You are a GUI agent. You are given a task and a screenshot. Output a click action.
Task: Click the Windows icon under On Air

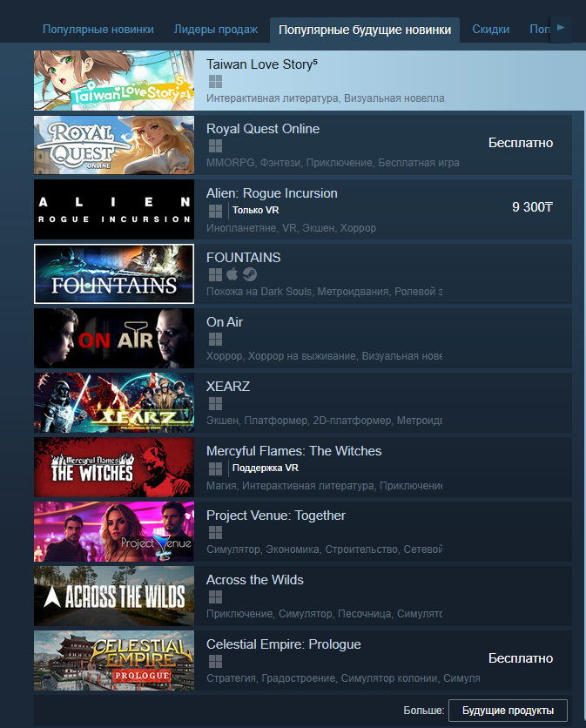(x=215, y=340)
